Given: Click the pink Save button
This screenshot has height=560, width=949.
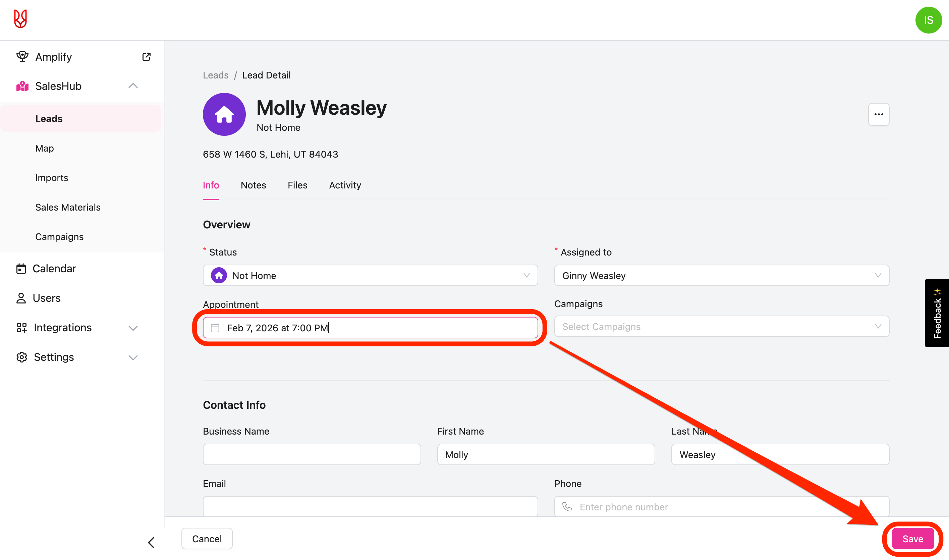Looking at the screenshot, I should pos(912,539).
